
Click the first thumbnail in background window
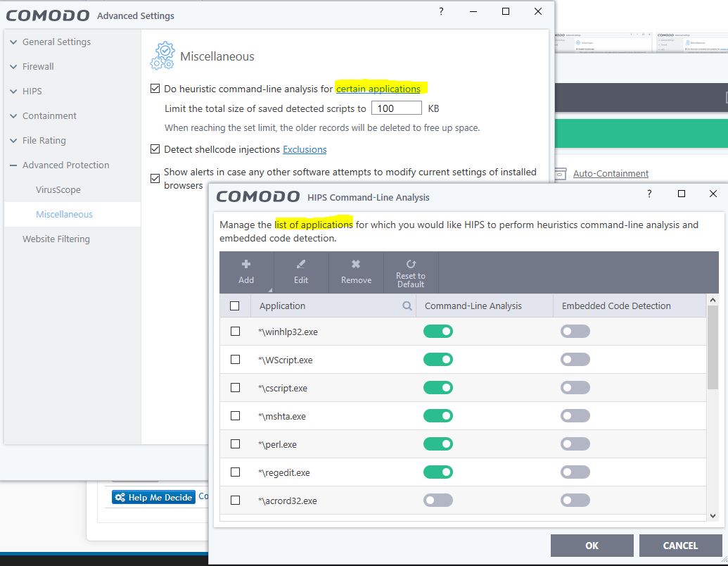click(603, 42)
